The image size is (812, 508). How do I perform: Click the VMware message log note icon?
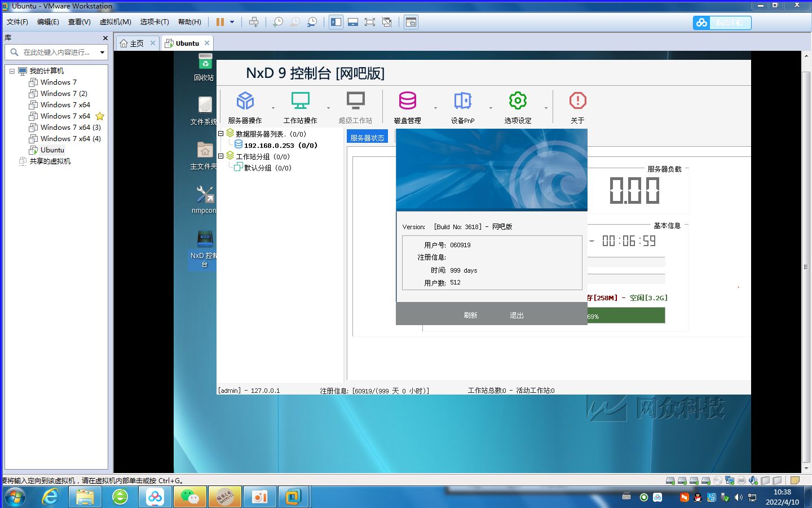tap(795, 480)
